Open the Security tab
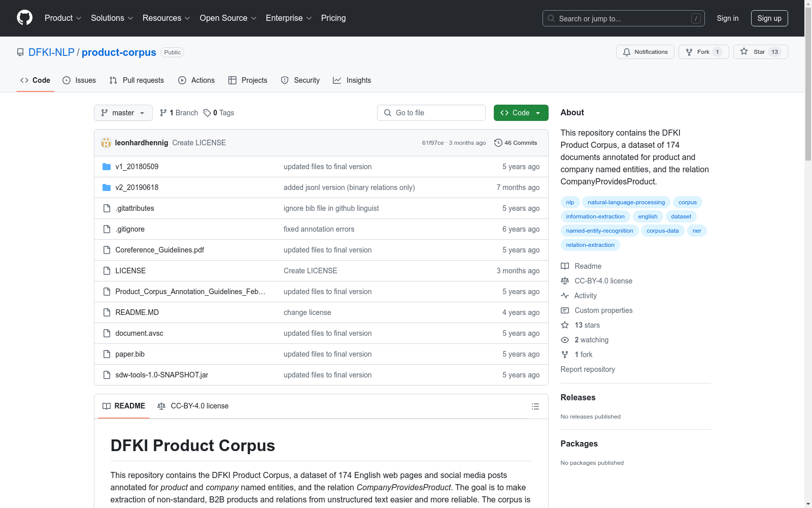 click(300, 80)
